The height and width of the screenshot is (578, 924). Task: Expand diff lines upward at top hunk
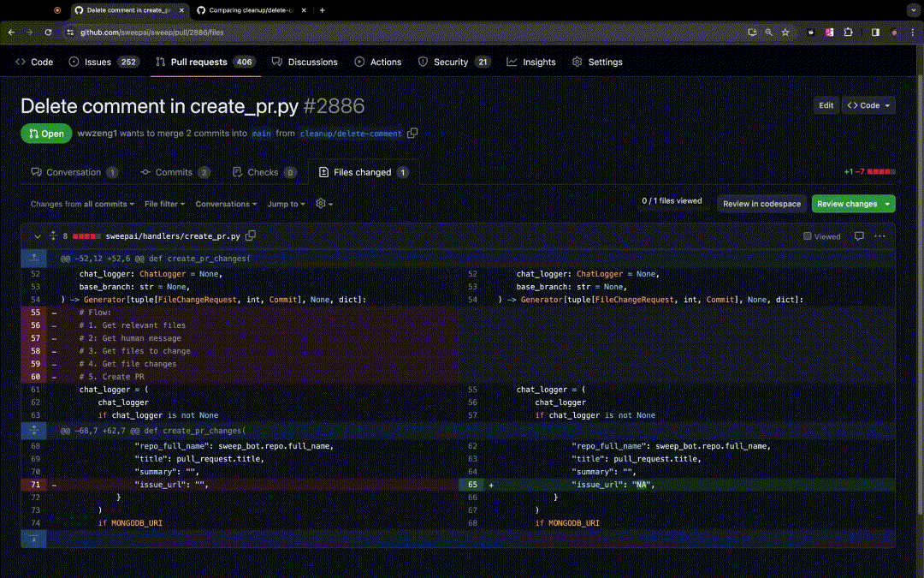(x=33, y=258)
